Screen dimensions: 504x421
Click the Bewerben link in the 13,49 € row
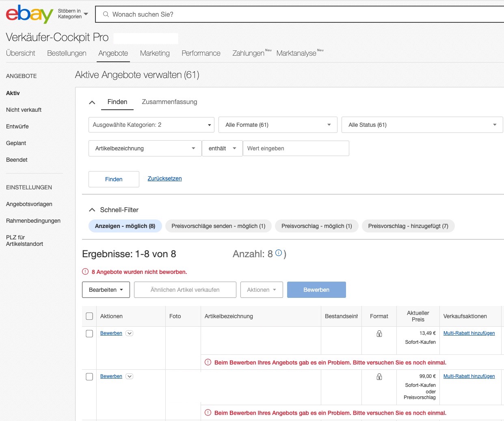tap(111, 333)
